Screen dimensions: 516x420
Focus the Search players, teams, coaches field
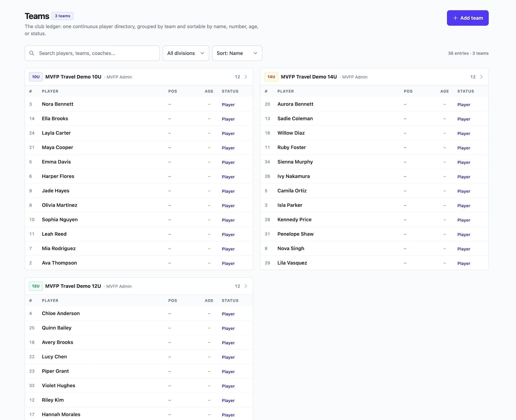point(92,53)
